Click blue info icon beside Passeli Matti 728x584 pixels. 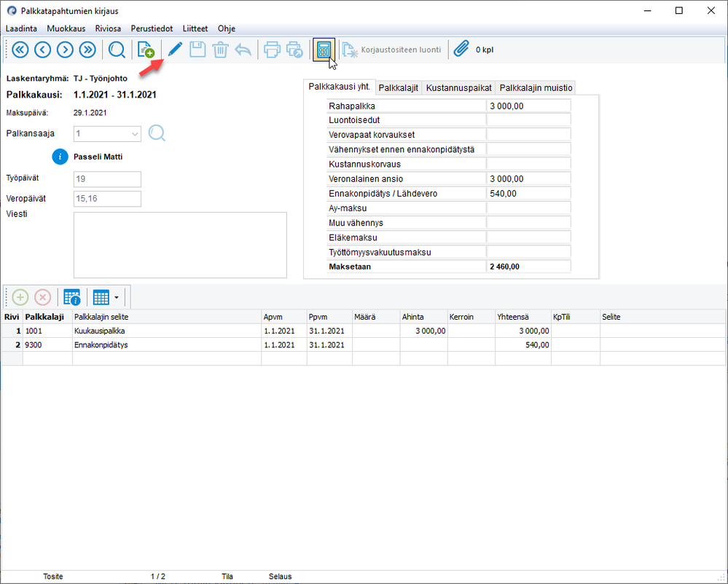[x=60, y=156]
